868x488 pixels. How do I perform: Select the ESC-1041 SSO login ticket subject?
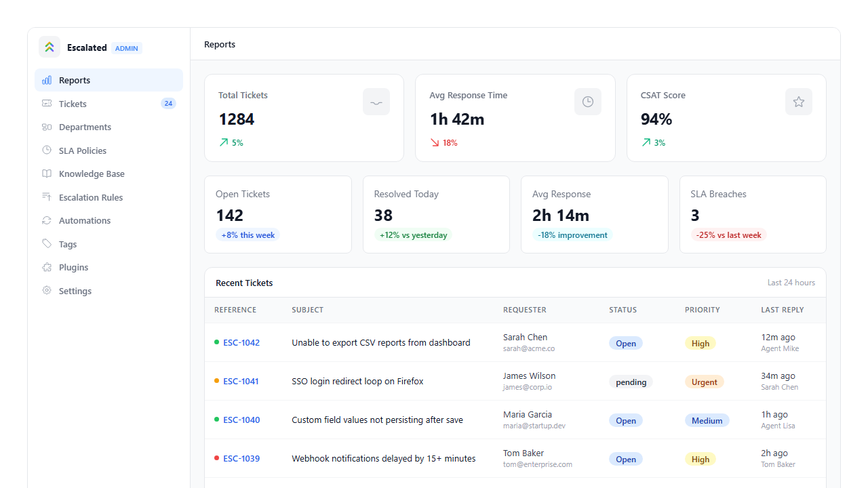point(357,382)
